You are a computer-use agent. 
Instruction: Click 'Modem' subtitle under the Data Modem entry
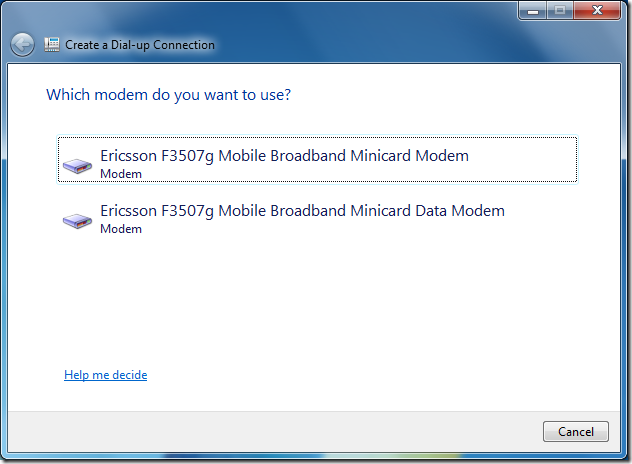(121, 229)
